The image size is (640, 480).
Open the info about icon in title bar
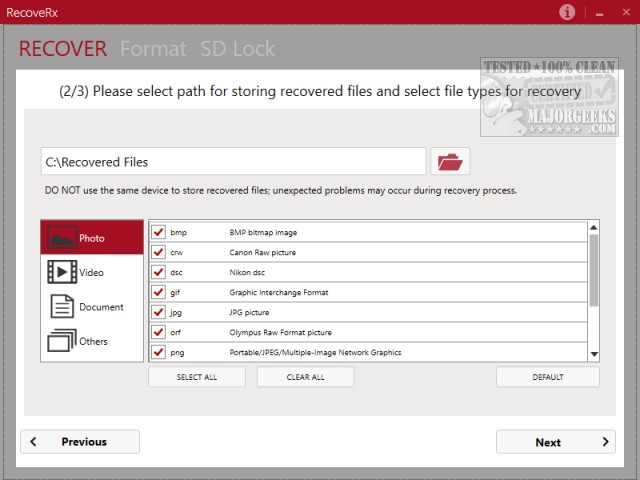tap(567, 12)
